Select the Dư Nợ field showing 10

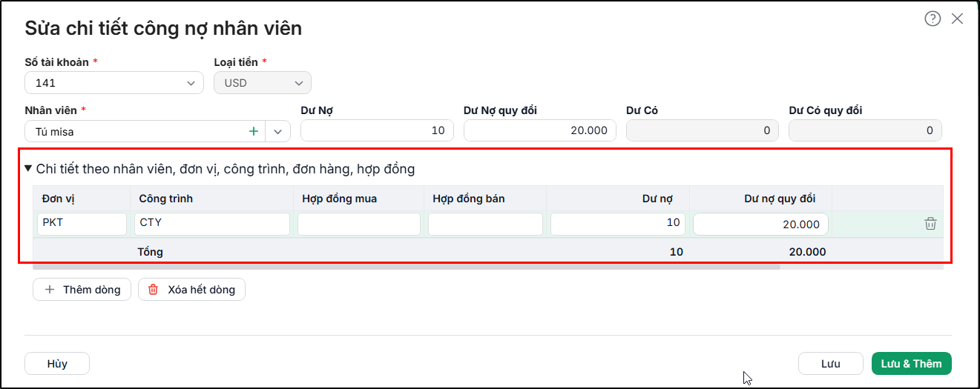[x=377, y=130]
